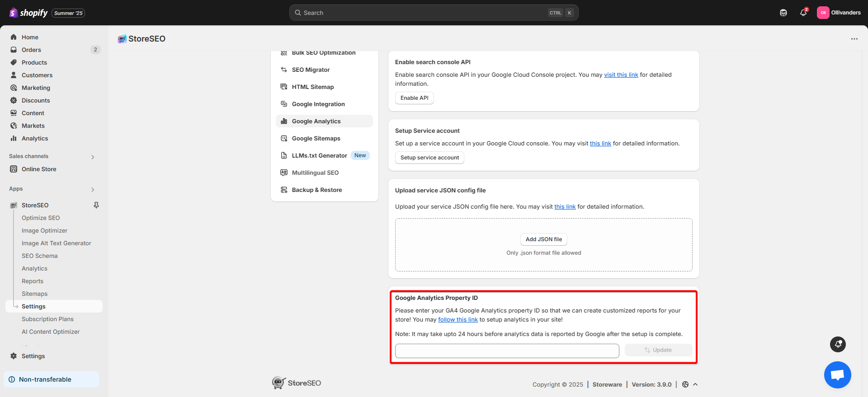
Task: Open Subscription Plans submenu item
Action: [x=47, y=319]
